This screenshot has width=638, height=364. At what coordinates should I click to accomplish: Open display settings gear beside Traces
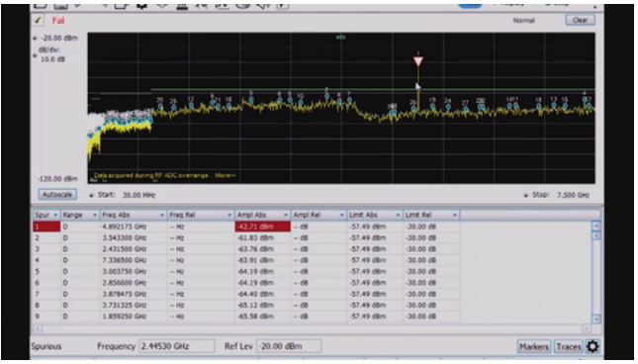click(x=592, y=346)
